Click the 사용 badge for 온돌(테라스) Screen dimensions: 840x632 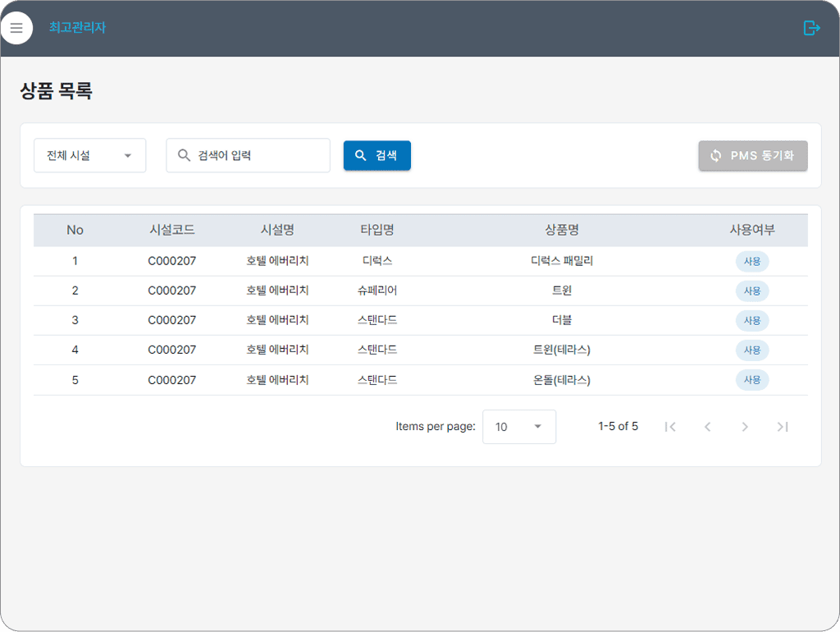(752, 379)
